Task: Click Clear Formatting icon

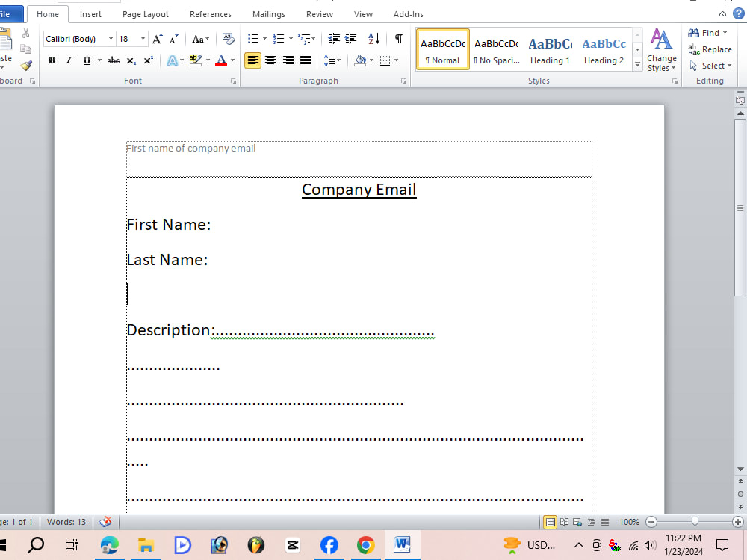Action: [x=228, y=39]
